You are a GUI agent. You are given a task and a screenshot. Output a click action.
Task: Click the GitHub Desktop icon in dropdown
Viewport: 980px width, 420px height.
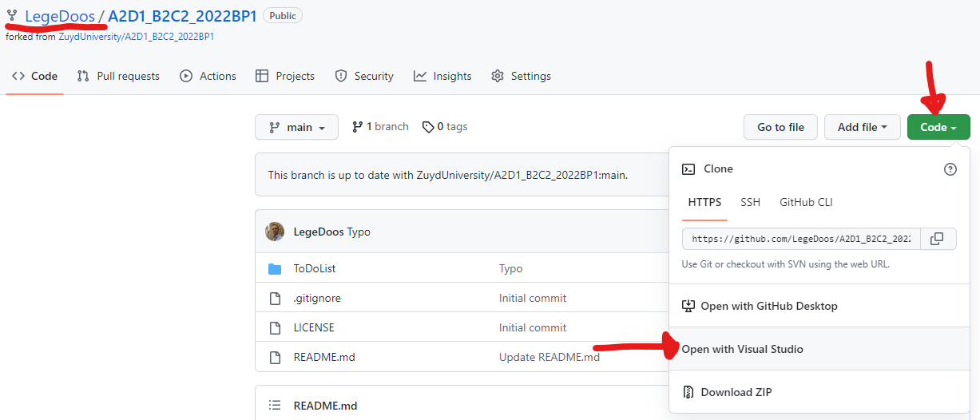click(688, 306)
